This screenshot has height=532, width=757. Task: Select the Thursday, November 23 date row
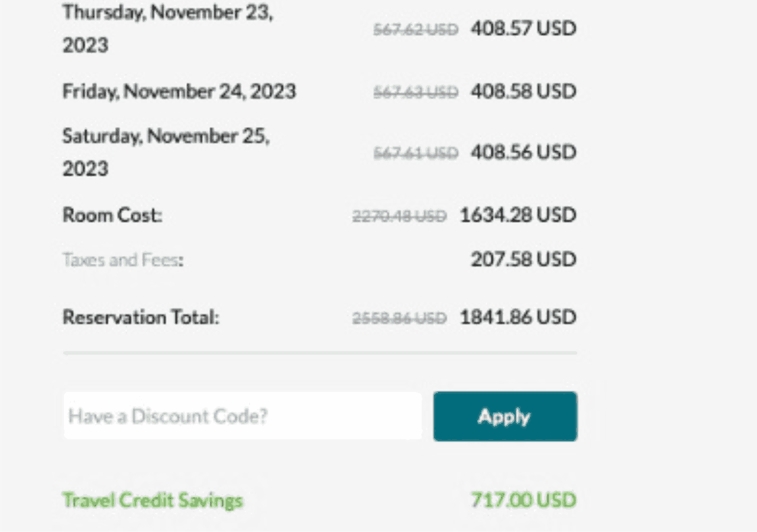click(x=167, y=28)
